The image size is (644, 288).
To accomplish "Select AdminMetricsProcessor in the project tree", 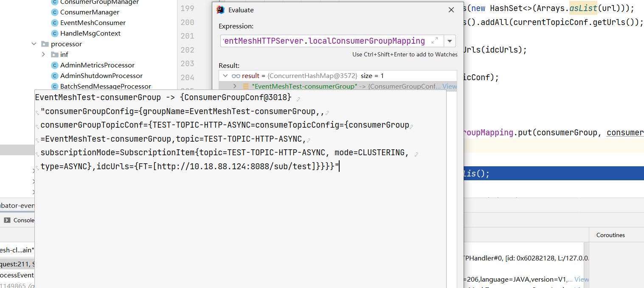I will click(x=97, y=65).
